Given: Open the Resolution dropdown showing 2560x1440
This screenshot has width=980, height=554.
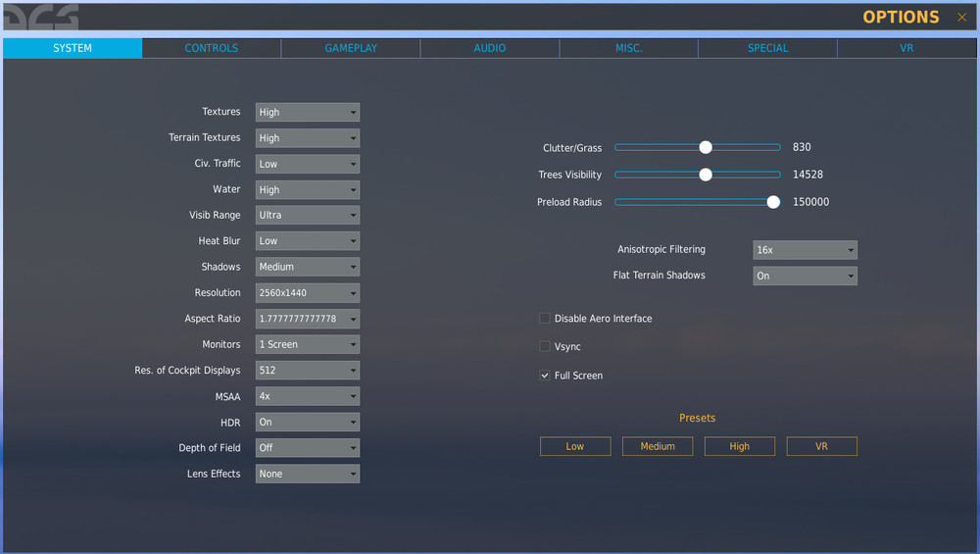Looking at the screenshot, I should click(308, 292).
